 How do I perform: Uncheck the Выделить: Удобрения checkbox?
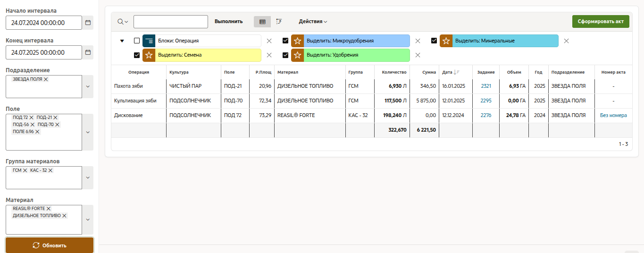tap(285, 55)
